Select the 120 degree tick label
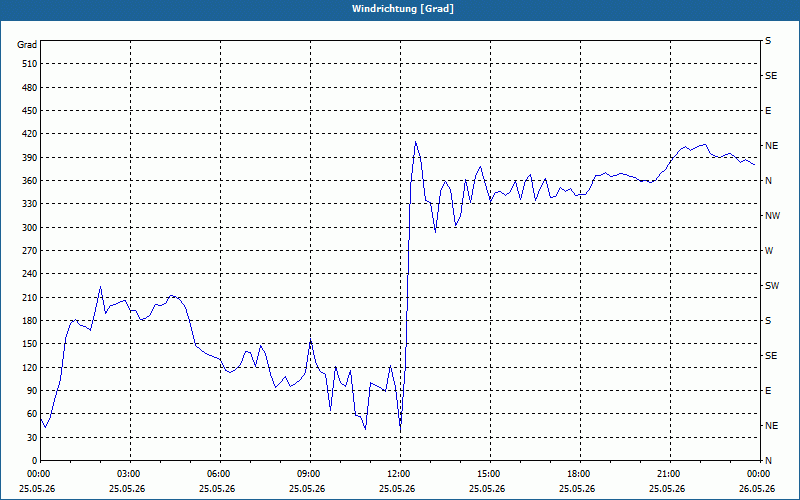The width and height of the screenshot is (800, 500). (x=30, y=367)
